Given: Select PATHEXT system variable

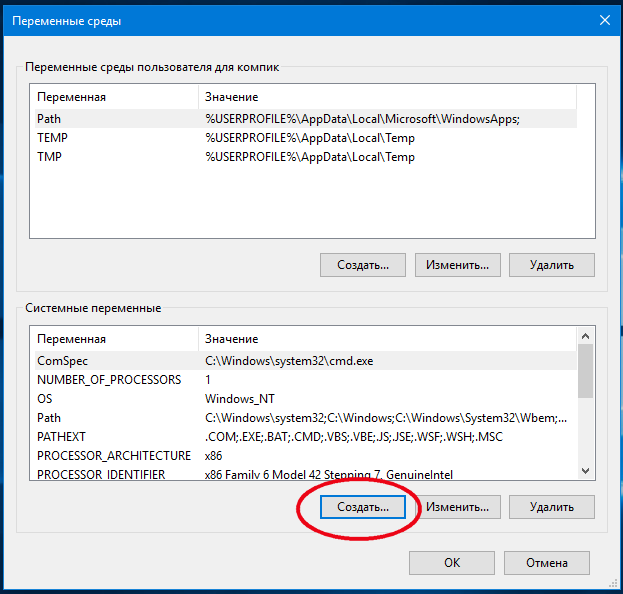Looking at the screenshot, I should coord(306,437).
